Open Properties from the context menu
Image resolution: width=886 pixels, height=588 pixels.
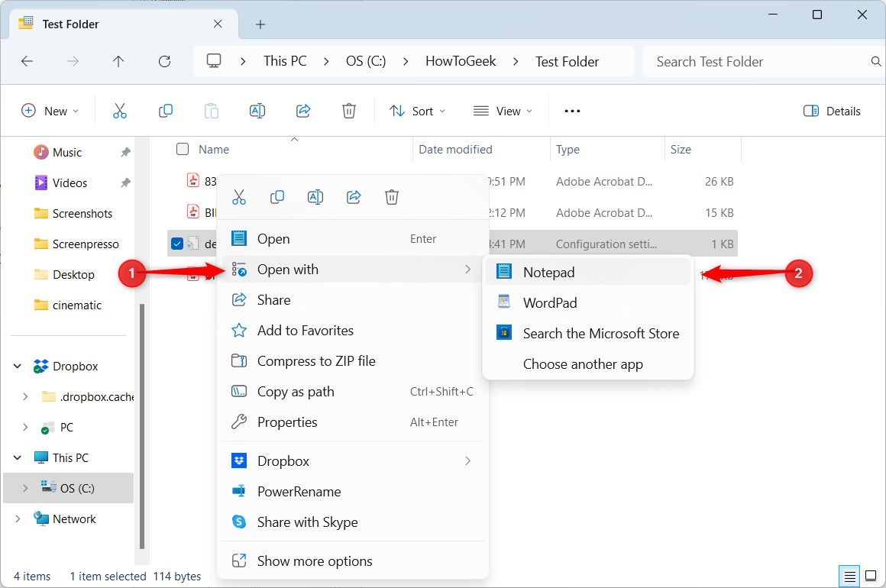(x=353, y=422)
